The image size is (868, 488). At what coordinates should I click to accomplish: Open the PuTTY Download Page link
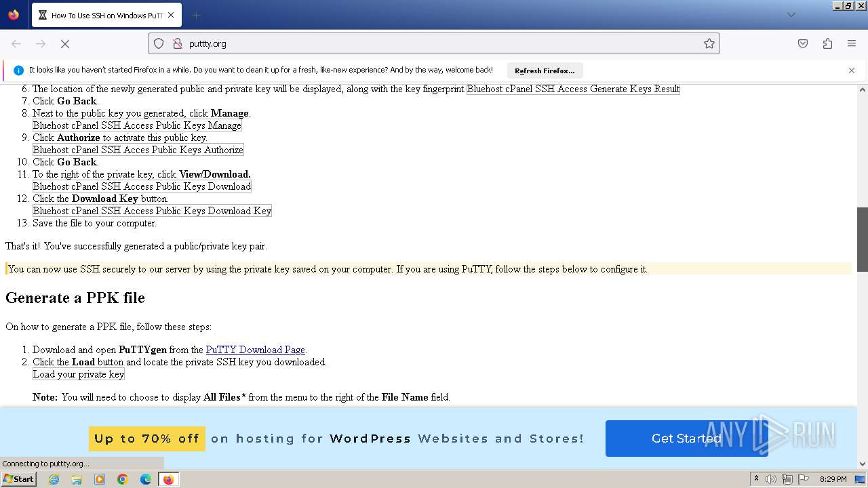click(256, 350)
